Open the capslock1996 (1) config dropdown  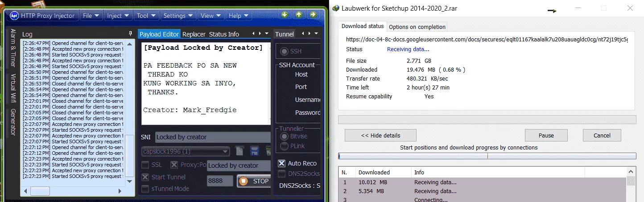[x=186, y=151]
